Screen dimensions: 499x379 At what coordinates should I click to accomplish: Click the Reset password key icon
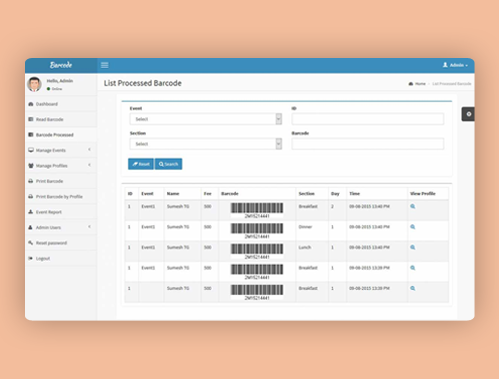(x=31, y=243)
